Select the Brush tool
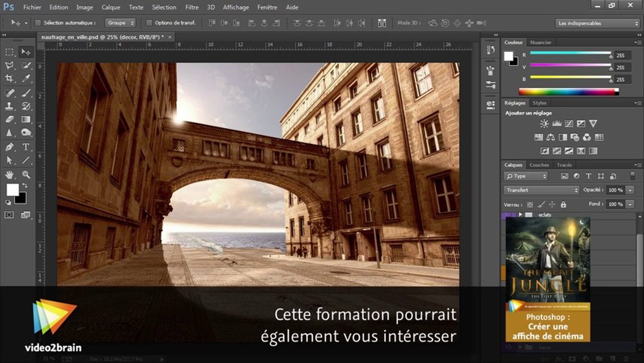The height and width of the screenshot is (363, 644). tap(26, 93)
